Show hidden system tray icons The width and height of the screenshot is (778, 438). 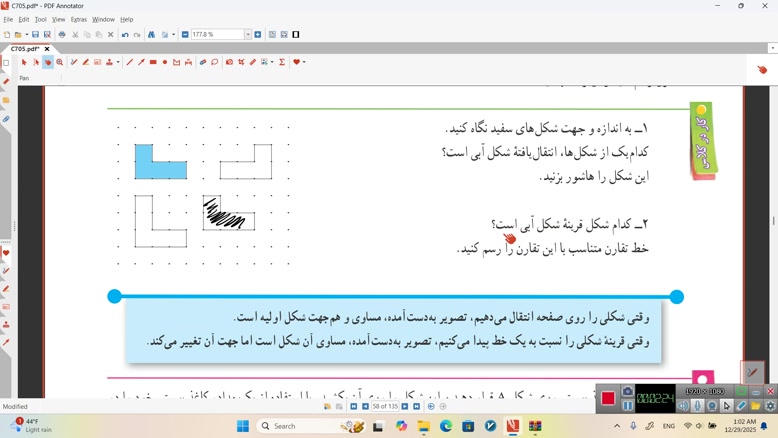tap(617, 426)
